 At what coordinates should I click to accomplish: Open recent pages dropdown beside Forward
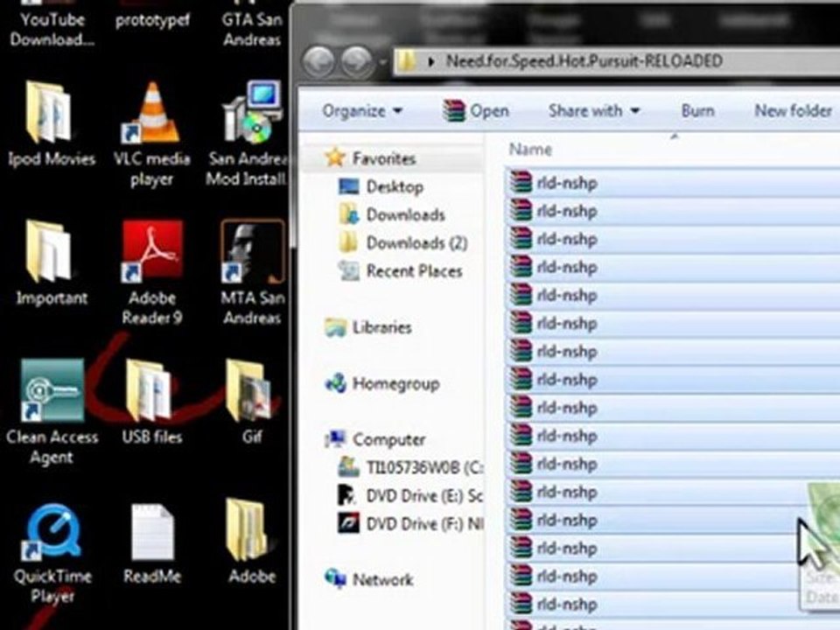[382, 62]
